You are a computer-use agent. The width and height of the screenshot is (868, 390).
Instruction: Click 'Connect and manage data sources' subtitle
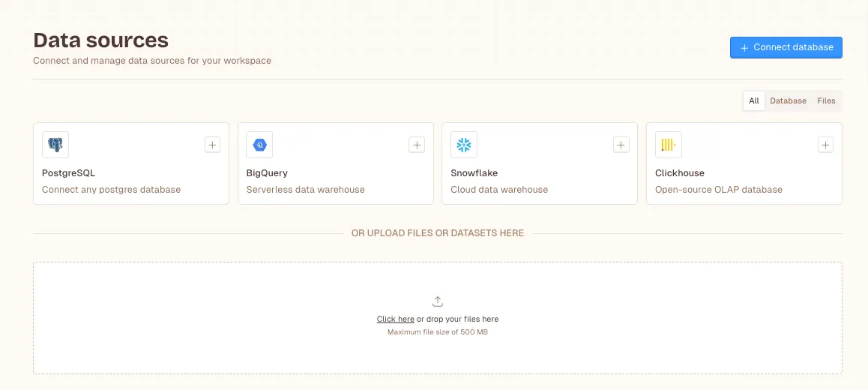click(152, 61)
